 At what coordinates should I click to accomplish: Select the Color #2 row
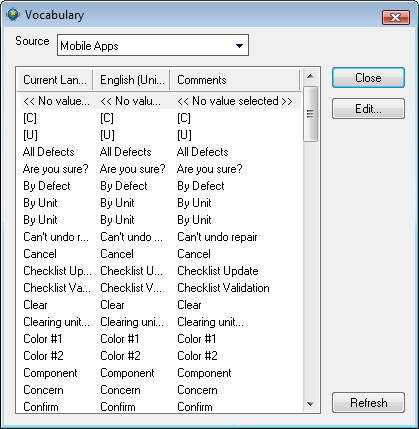tap(161, 356)
